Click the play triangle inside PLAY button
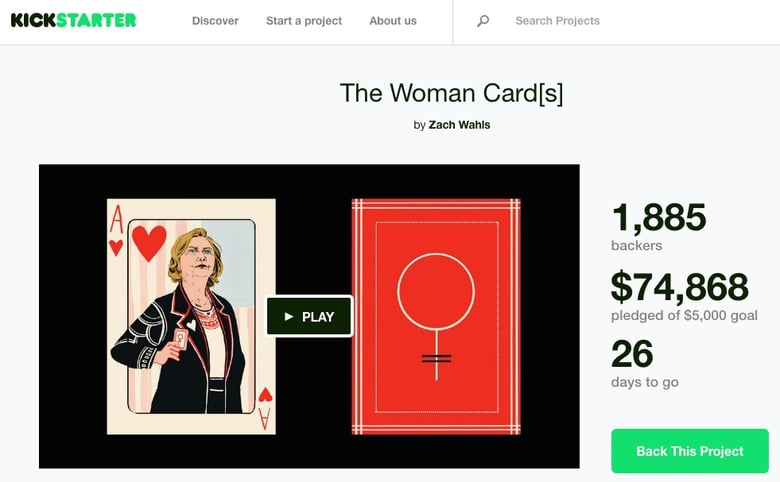The width and height of the screenshot is (780, 482). 289,316
